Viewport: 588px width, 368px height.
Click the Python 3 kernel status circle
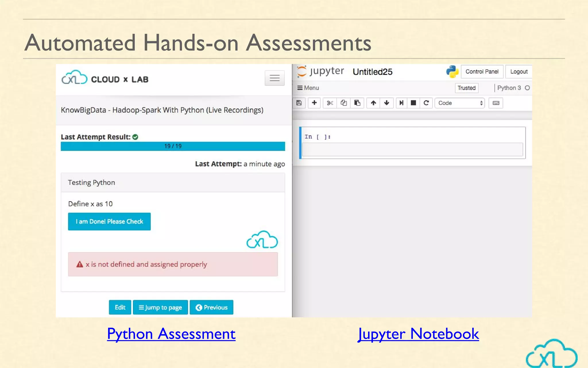click(x=527, y=88)
